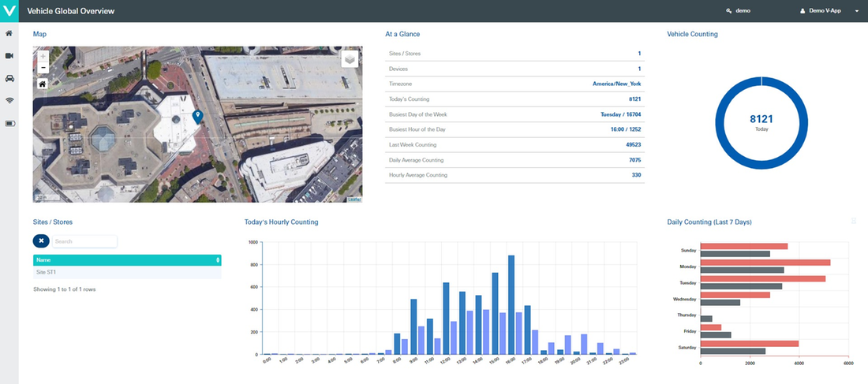Zoom out on the map
The height and width of the screenshot is (384, 868).
[x=43, y=68]
